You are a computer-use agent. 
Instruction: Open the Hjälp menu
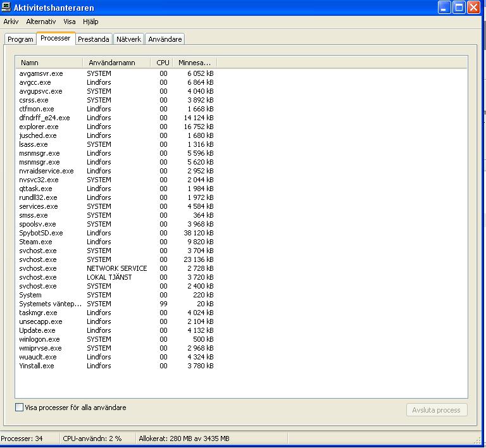coord(90,22)
